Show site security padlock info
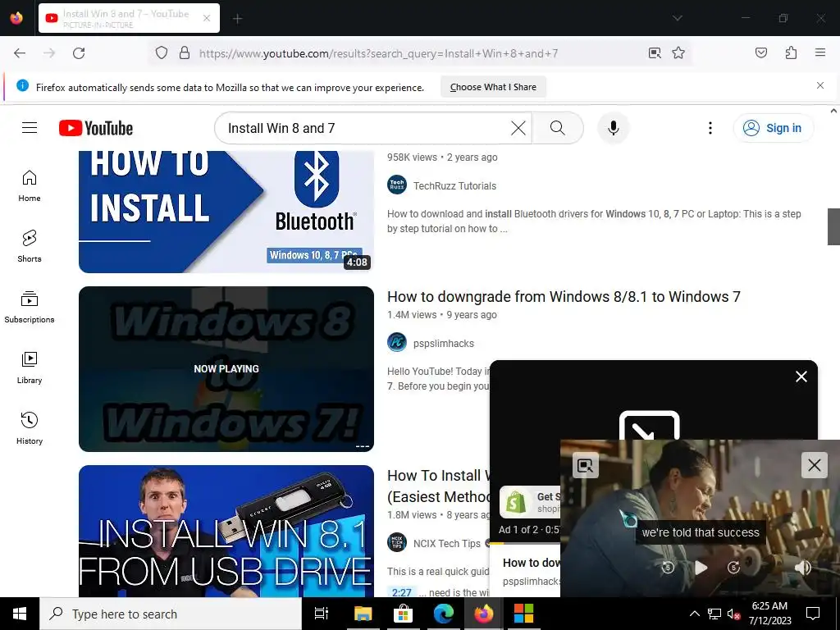 coord(185,53)
